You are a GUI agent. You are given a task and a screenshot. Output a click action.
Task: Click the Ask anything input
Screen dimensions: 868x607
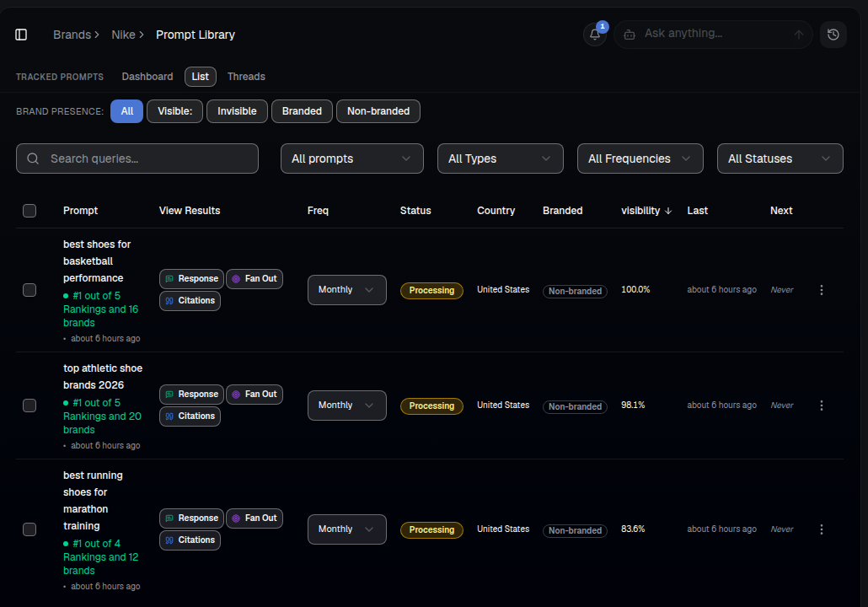(713, 34)
